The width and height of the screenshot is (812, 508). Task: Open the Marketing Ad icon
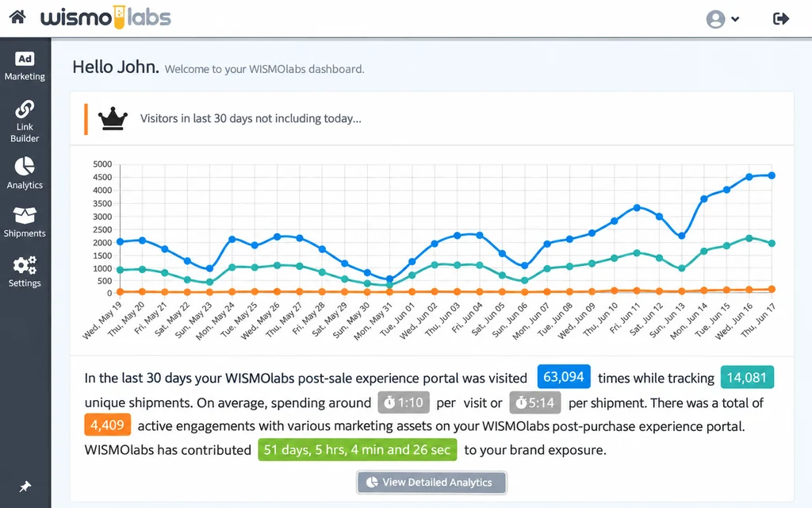pyautogui.click(x=25, y=59)
